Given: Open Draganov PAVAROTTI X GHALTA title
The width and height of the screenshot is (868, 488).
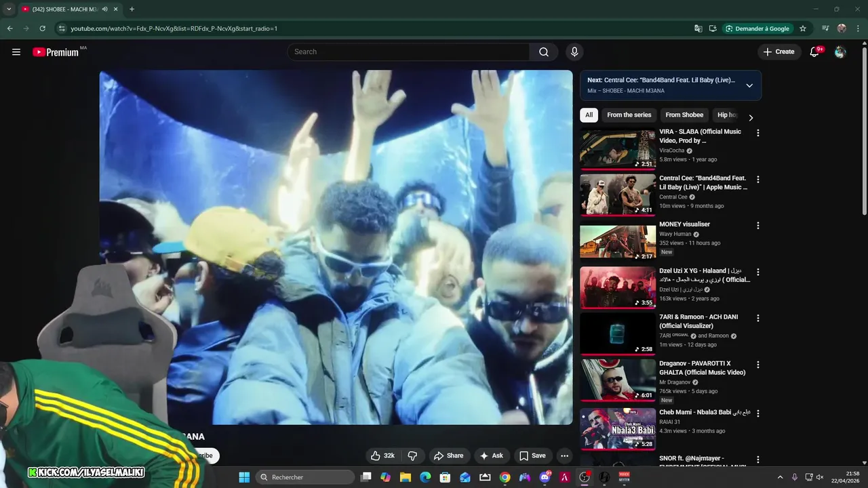Looking at the screenshot, I should click(703, 368).
